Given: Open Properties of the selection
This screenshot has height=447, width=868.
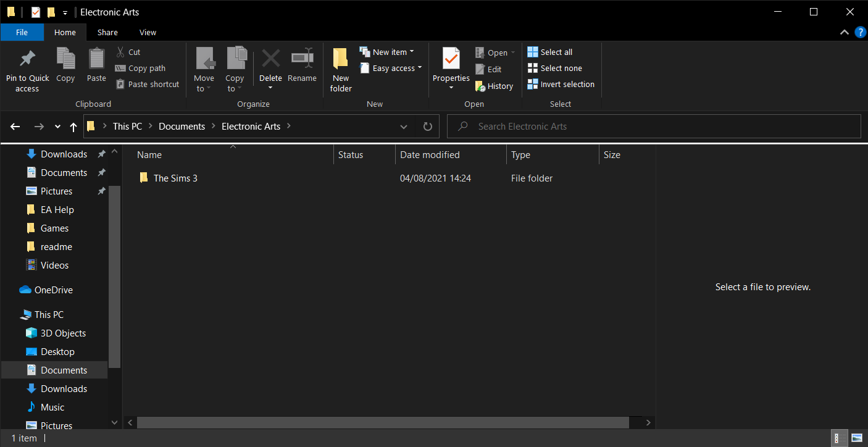Looking at the screenshot, I should click(451, 69).
